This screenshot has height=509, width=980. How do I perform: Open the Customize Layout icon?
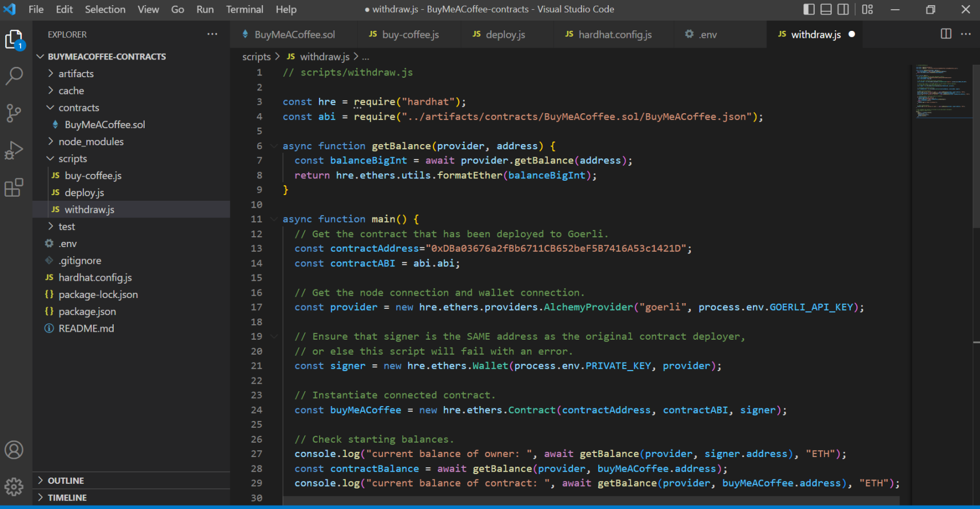pos(867,9)
